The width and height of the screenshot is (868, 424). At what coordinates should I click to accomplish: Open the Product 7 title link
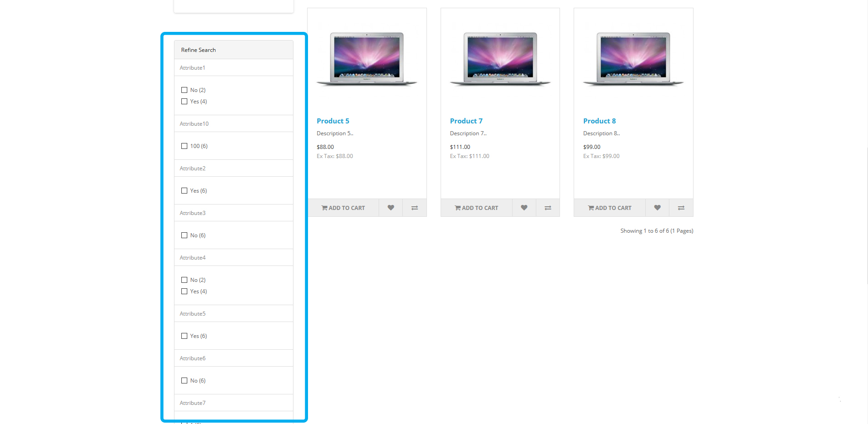466,121
